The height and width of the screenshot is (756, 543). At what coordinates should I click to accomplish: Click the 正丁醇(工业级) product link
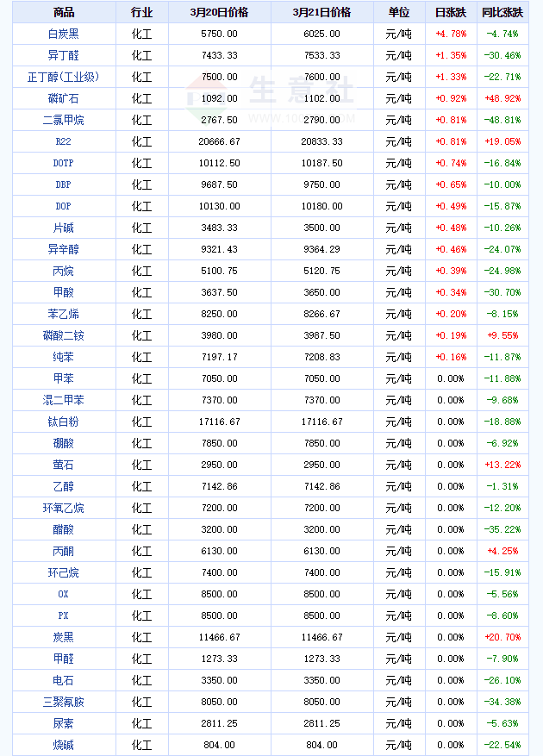[63, 77]
